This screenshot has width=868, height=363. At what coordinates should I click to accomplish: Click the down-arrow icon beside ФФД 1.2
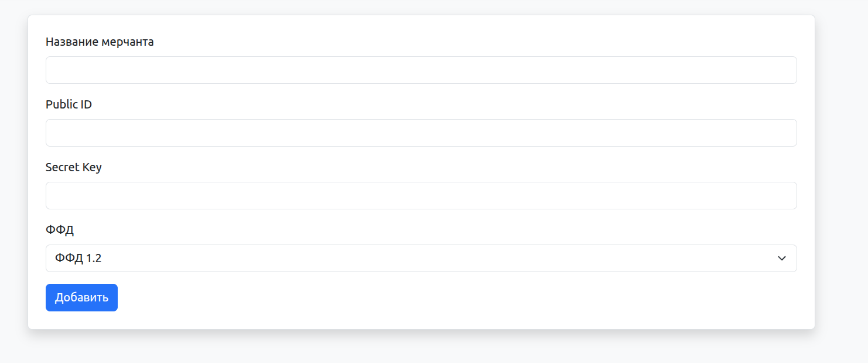point(781,259)
